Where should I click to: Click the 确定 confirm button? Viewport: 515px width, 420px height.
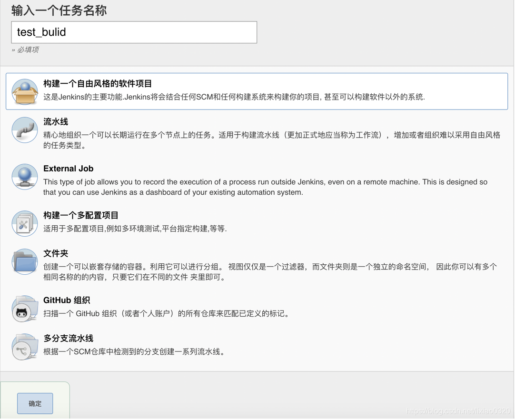(35, 403)
